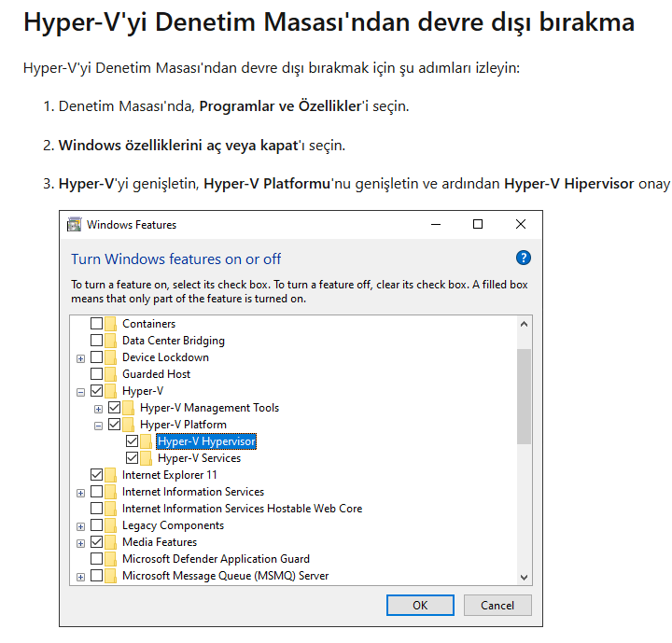Screen dimensions: 672x643
Task: Select the Data Center Bridging label
Action: pos(174,341)
